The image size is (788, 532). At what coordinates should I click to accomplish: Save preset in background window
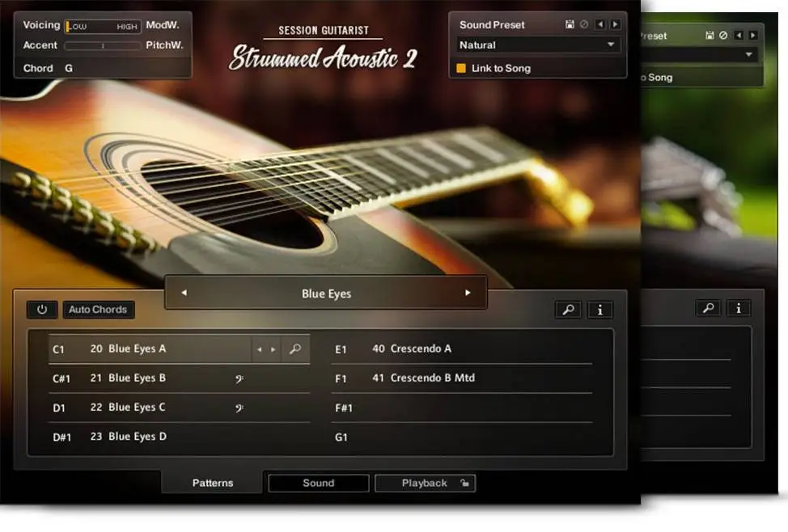710,35
